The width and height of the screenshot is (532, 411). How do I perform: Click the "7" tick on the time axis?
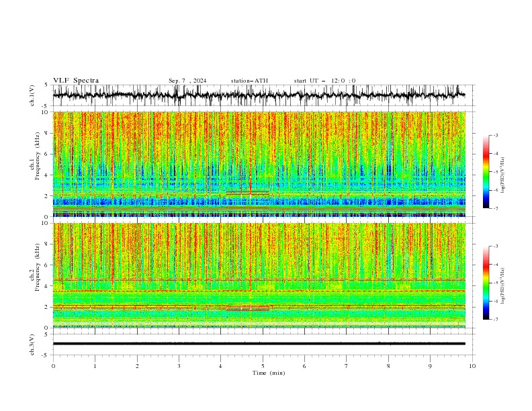click(x=347, y=366)
